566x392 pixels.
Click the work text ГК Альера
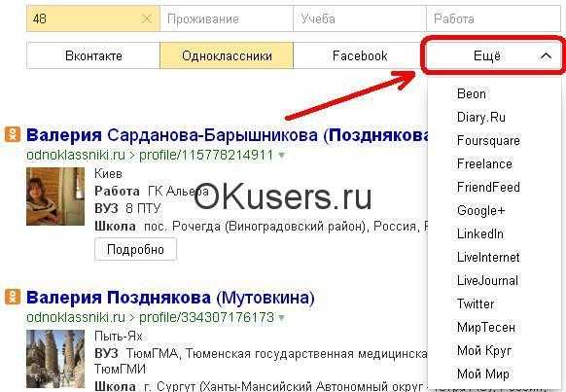coord(178,191)
